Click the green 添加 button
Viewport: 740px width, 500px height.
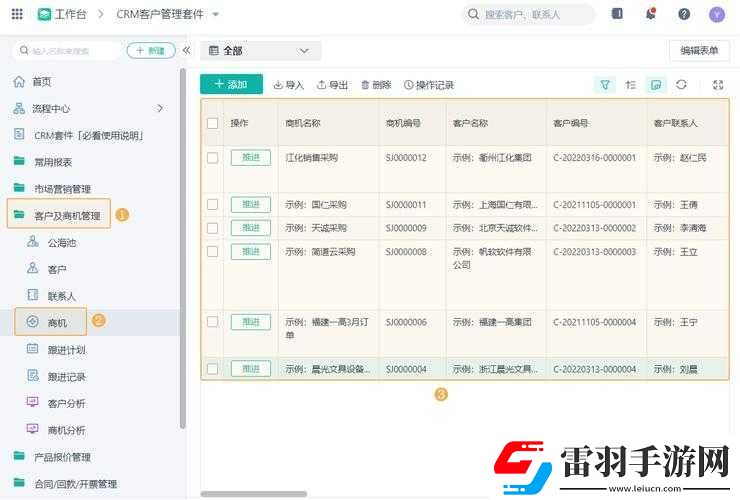tap(231, 85)
